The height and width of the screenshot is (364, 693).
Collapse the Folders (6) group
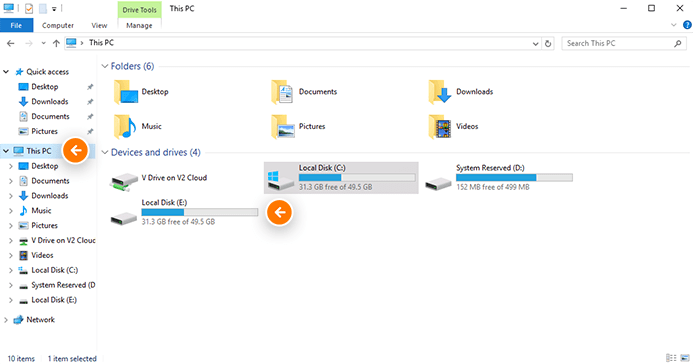(105, 66)
